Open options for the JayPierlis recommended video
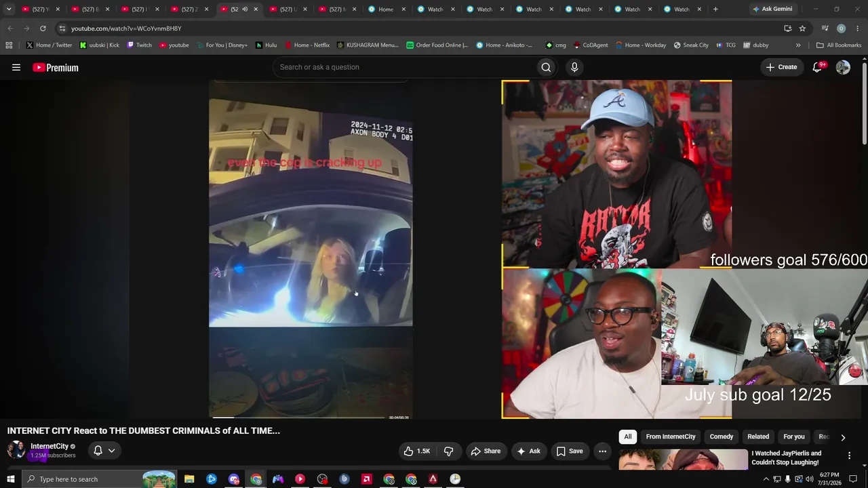The height and width of the screenshot is (488, 868). coord(849,455)
